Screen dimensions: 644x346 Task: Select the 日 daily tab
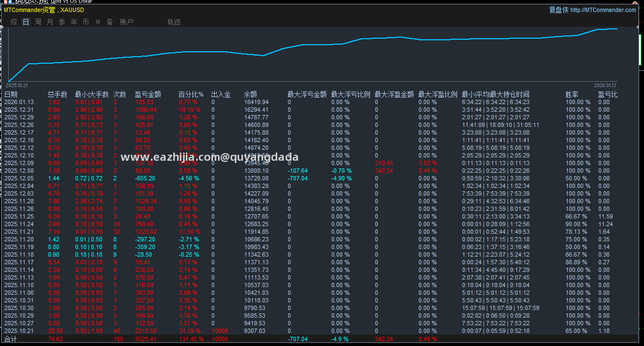[x=26, y=22]
